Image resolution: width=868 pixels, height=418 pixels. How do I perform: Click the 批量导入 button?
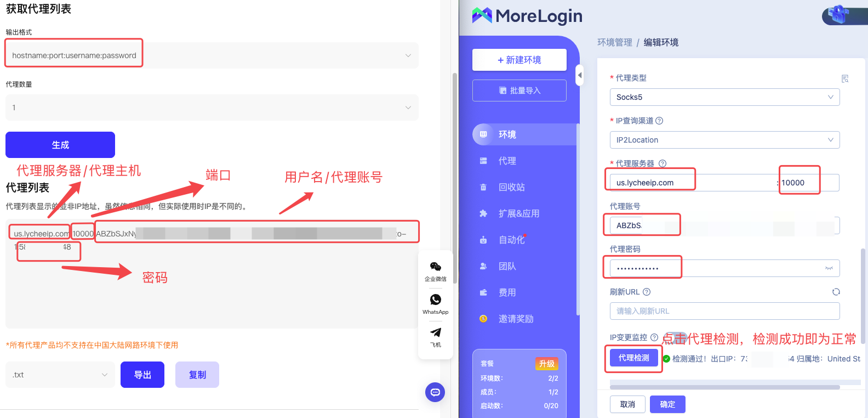(519, 91)
